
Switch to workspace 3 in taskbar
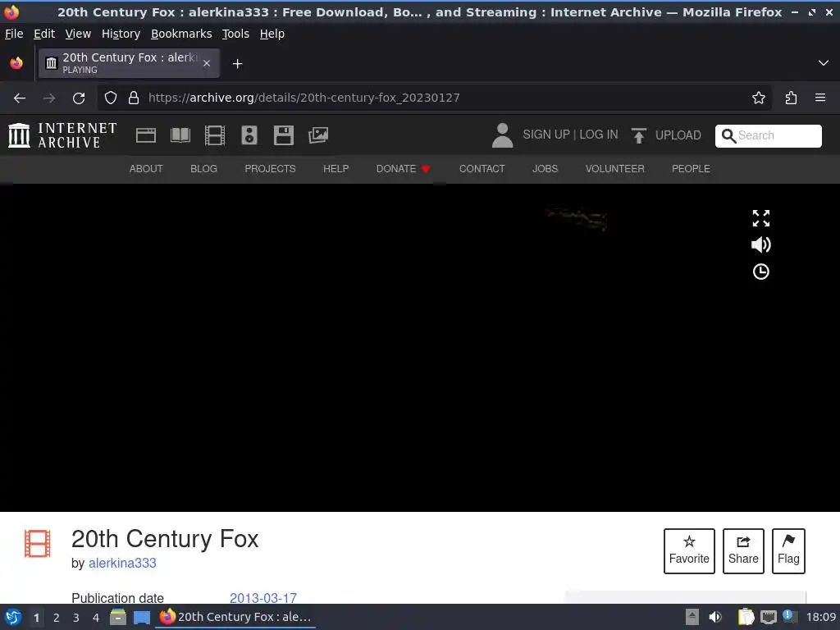pos(76,618)
